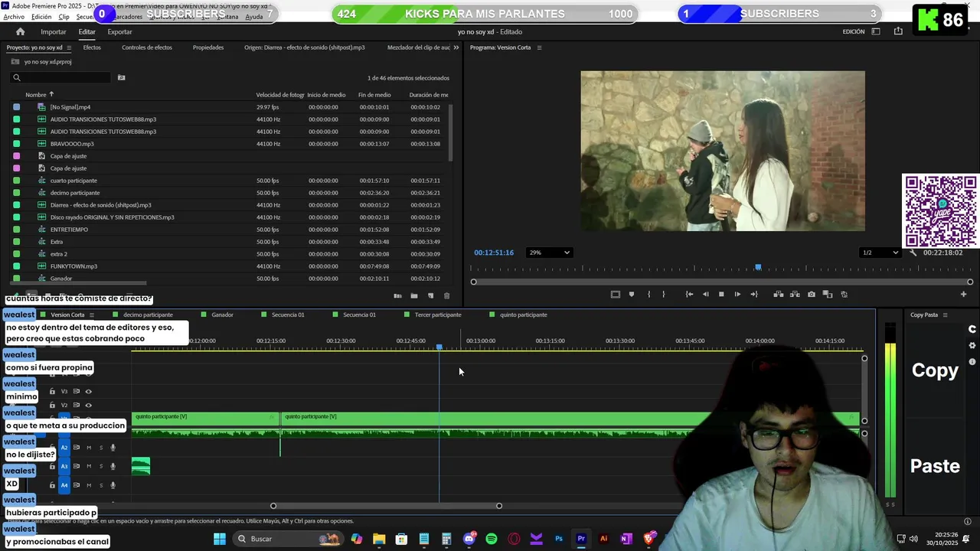Mark Out point in Program monitor
This screenshot has width=980, height=551.
click(663, 294)
